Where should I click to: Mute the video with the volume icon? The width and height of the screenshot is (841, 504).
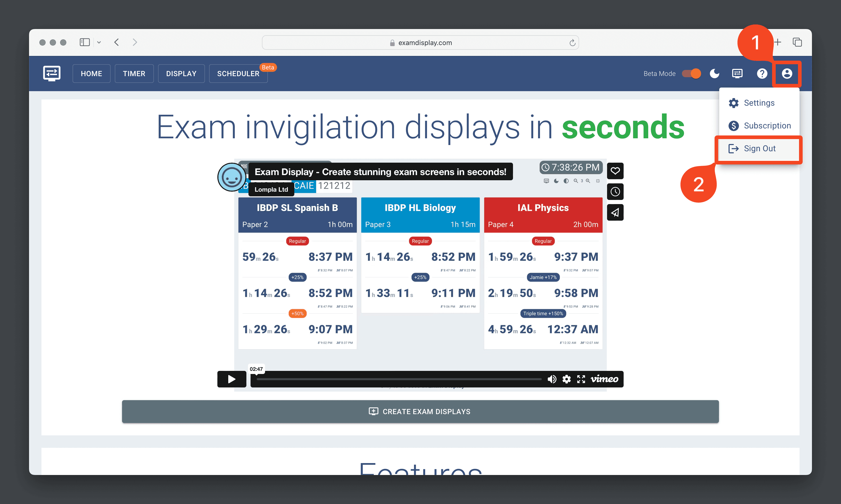[x=552, y=379]
